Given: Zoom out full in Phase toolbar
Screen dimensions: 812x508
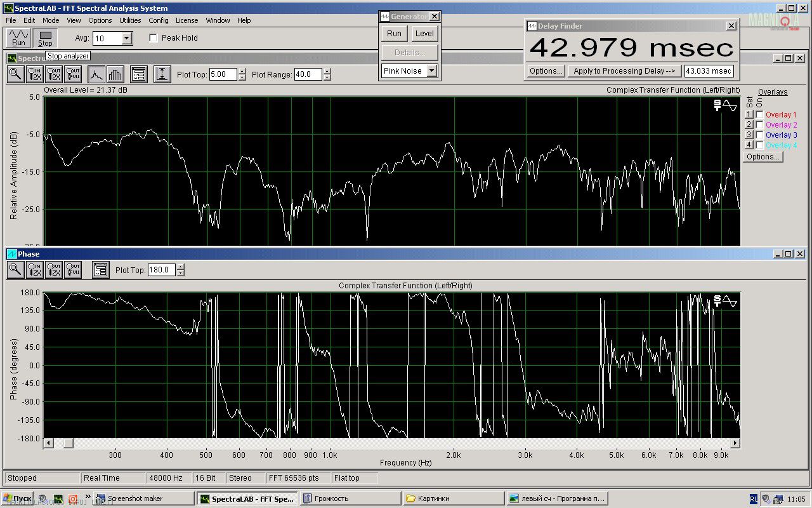Looking at the screenshot, I should (72, 270).
